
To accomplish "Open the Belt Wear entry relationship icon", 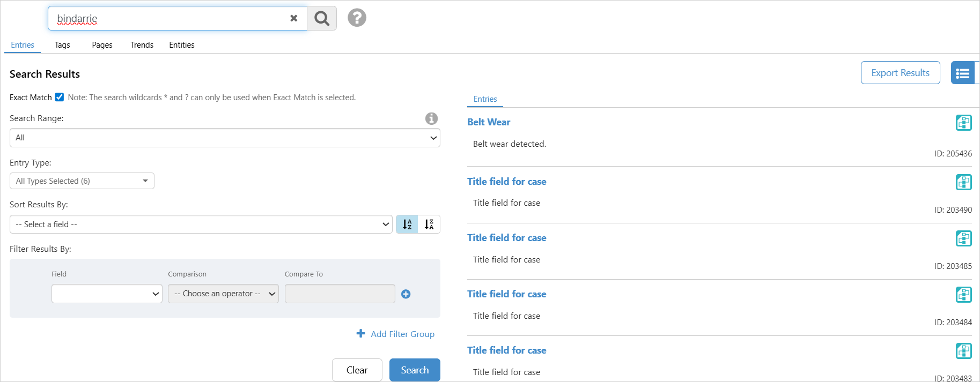I will [963, 123].
